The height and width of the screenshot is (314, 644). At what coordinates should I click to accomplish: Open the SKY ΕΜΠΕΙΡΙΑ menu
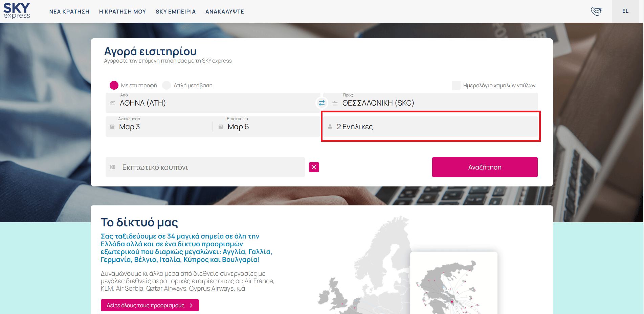176,12
